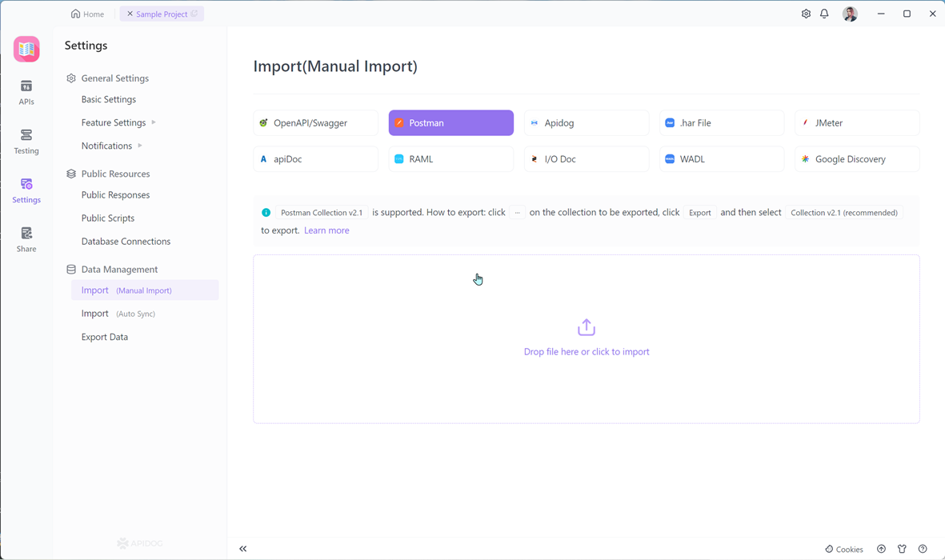Choose .har File import format

coord(722,123)
